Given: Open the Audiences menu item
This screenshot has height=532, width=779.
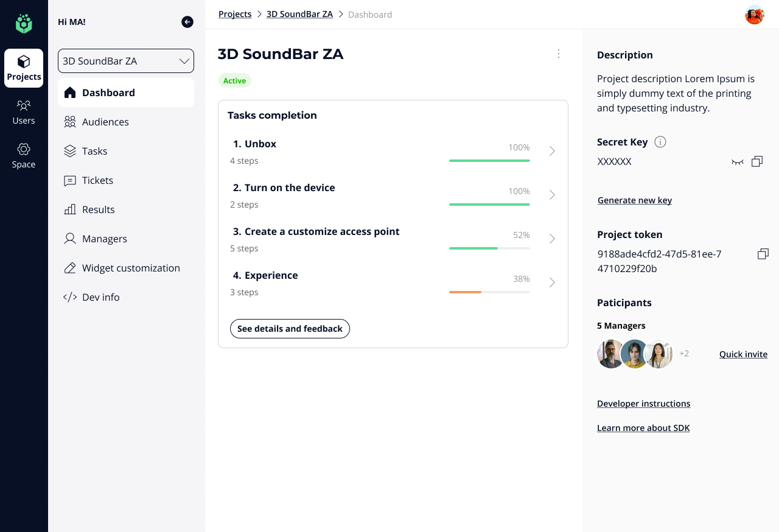Looking at the screenshot, I should click(x=105, y=122).
